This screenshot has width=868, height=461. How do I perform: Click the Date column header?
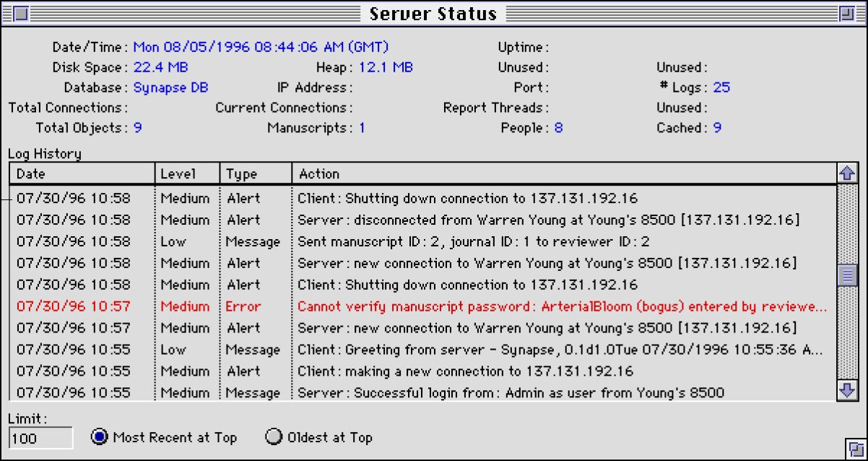click(x=82, y=173)
